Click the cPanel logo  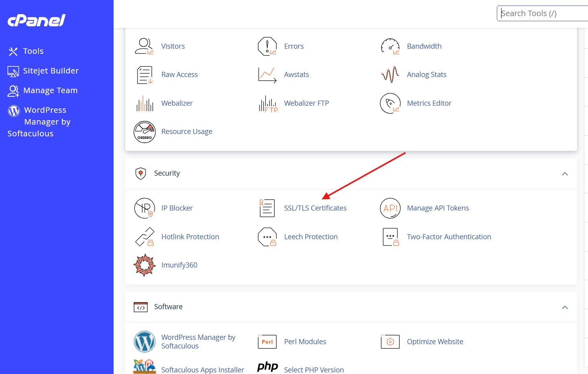[37, 20]
